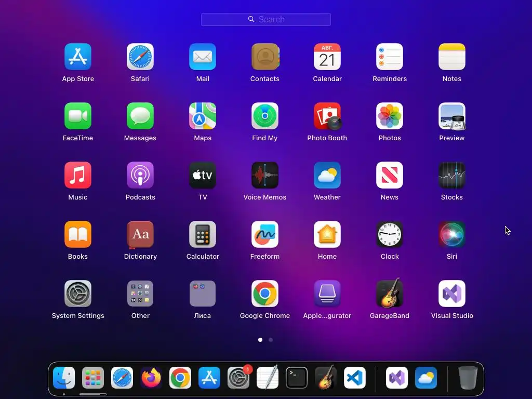Launch Firefox from the Dock
532x399 pixels.
[x=151, y=378]
